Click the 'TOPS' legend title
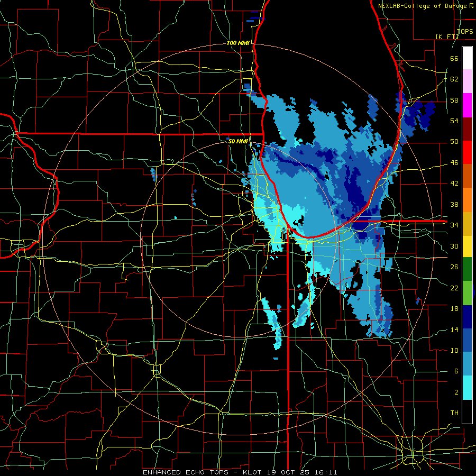Image resolution: width=476 pixels, height=476 pixels. pyautogui.click(x=465, y=31)
